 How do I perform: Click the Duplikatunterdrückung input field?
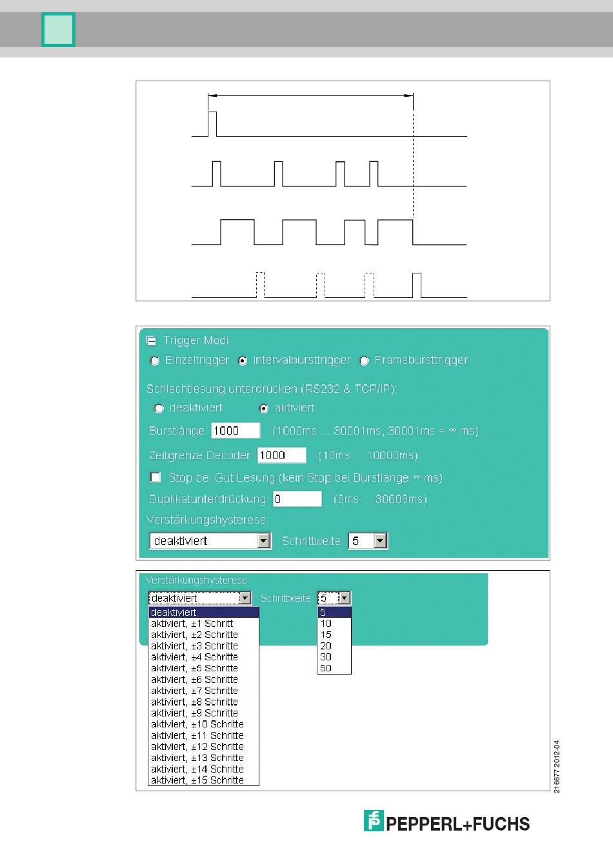pyautogui.click(x=297, y=499)
